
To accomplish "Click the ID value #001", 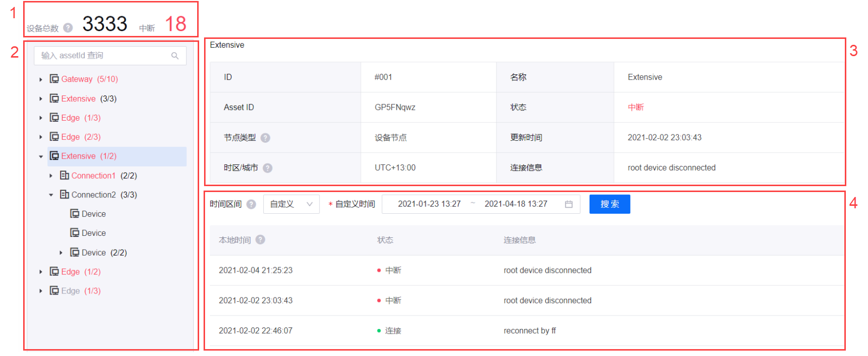I will (x=383, y=77).
